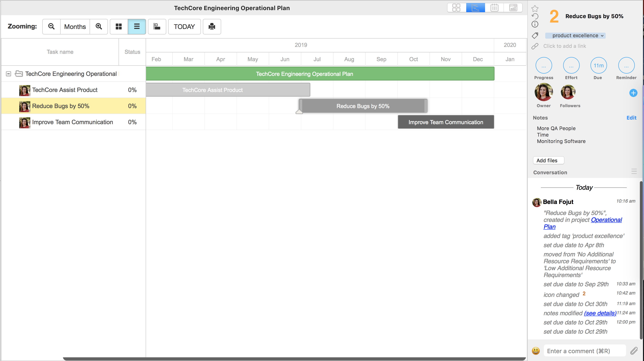Screen dimensions: 644x361
Task: Click the zoom in magnifier button
Action: point(99,26)
